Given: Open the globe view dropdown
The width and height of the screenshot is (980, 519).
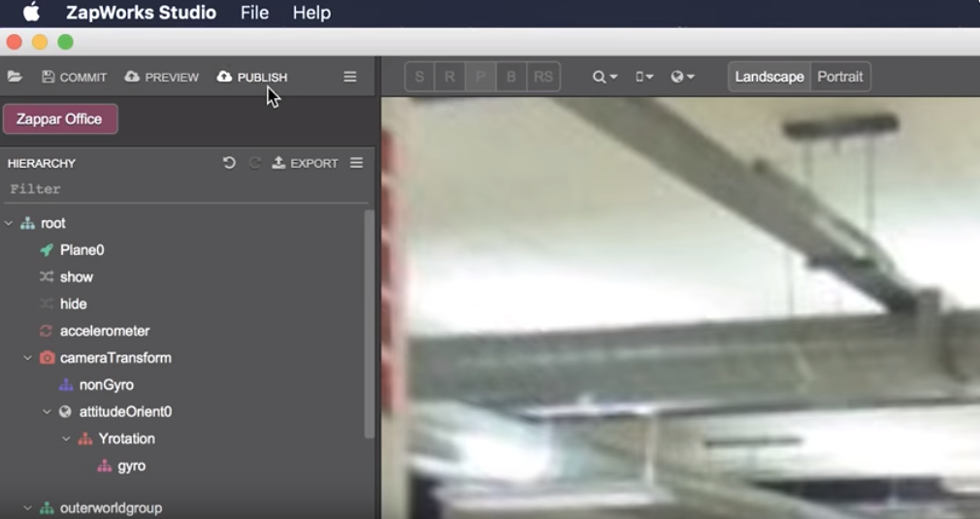Looking at the screenshot, I should (x=682, y=77).
